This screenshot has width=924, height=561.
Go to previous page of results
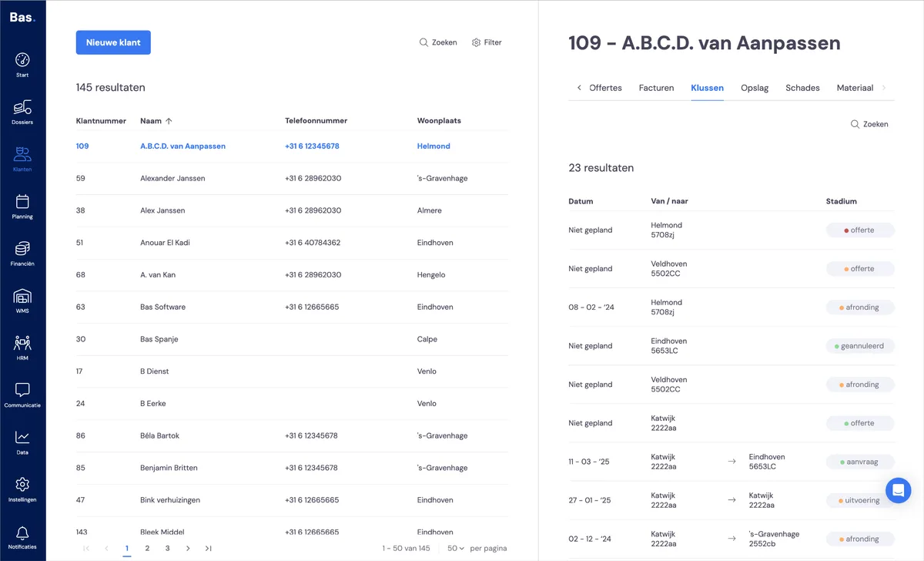(x=106, y=549)
